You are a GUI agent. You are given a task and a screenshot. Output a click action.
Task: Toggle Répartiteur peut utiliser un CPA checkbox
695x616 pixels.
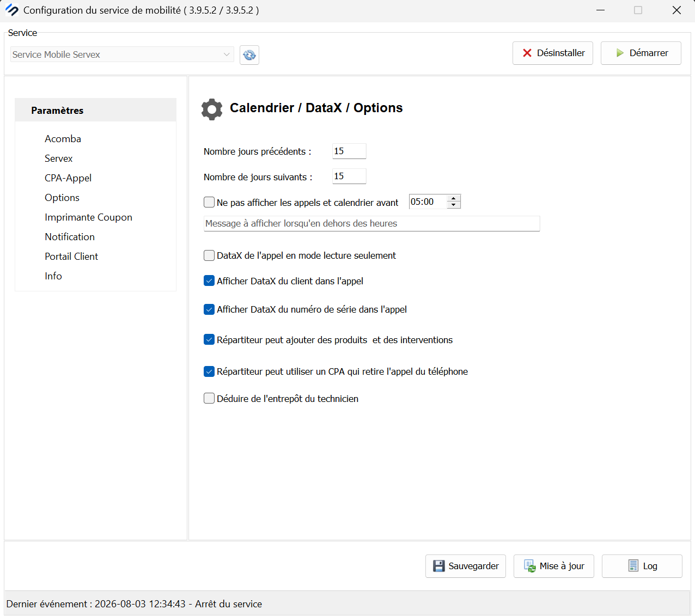pyautogui.click(x=209, y=371)
